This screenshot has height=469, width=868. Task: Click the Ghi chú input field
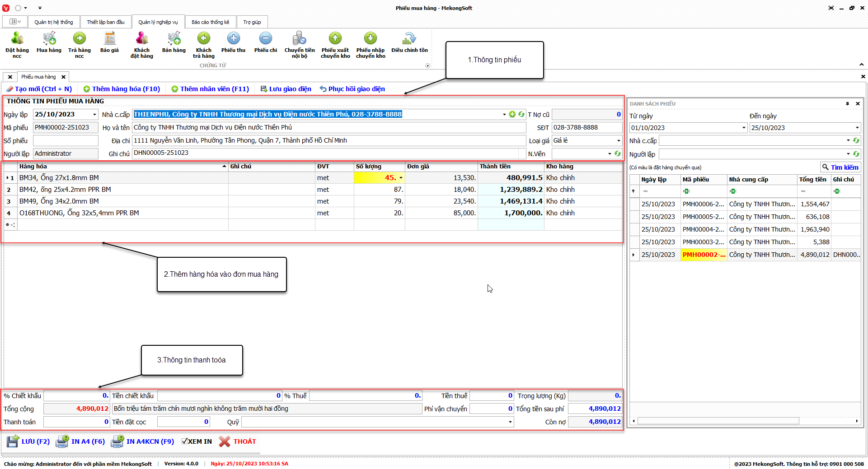click(325, 153)
